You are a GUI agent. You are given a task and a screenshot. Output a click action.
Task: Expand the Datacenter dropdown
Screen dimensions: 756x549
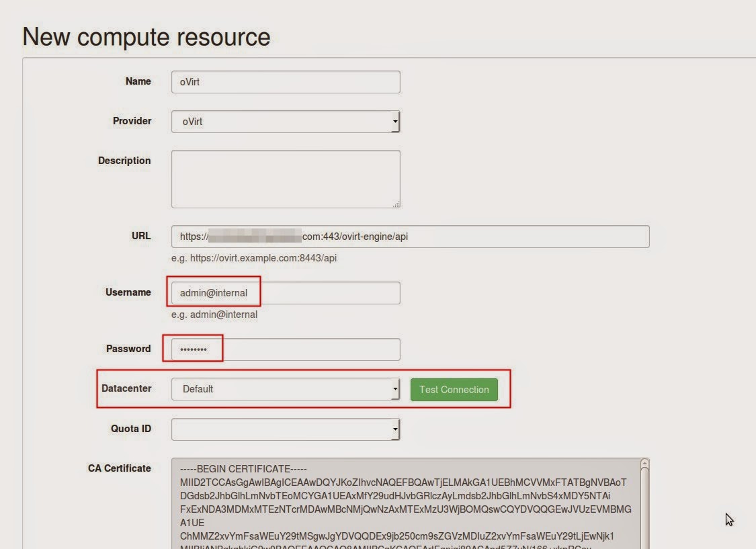pos(286,389)
